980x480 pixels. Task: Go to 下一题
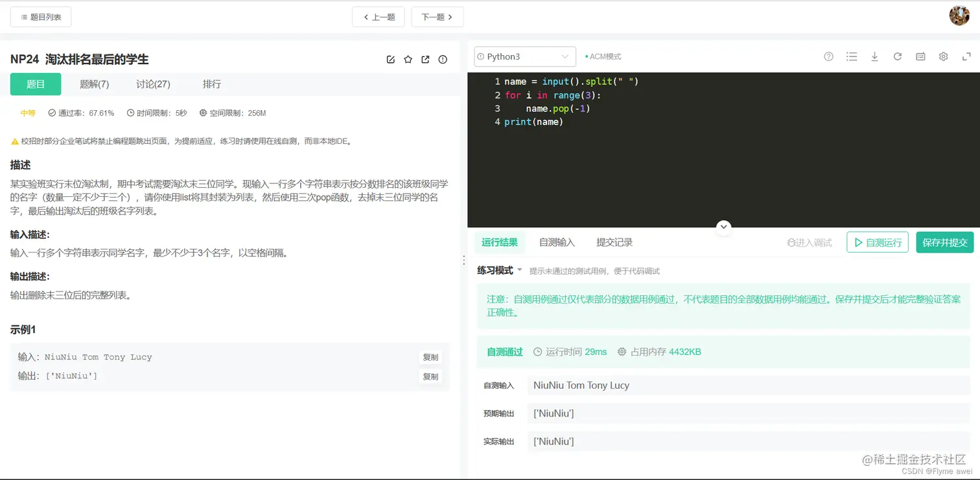click(437, 17)
